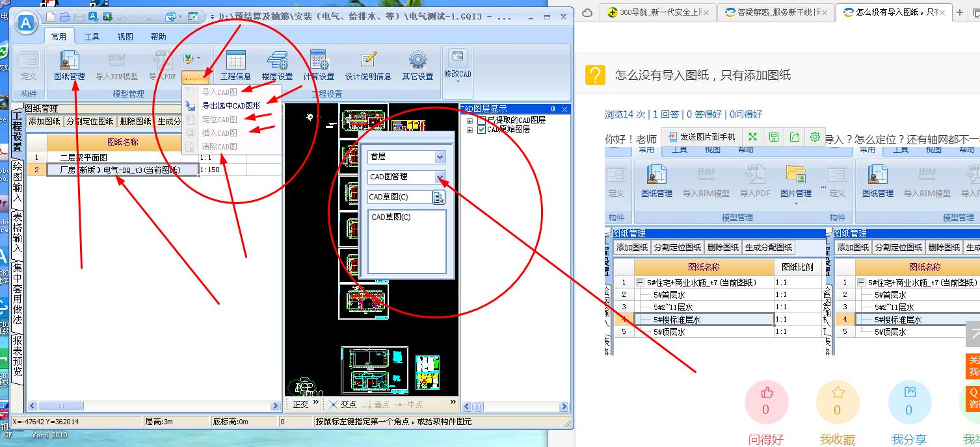The image size is (980, 447).
Task: Click the highlighted '...' overflow dropdown button
Action: tap(196, 77)
